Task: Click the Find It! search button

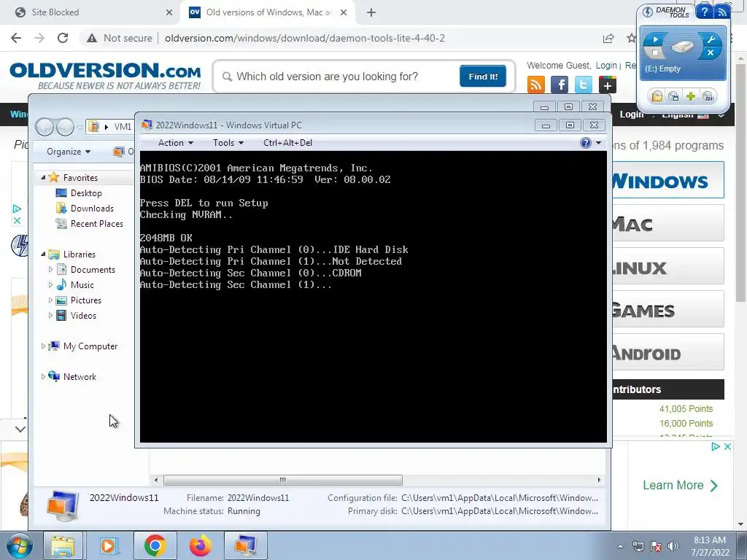Action: tap(483, 76)
